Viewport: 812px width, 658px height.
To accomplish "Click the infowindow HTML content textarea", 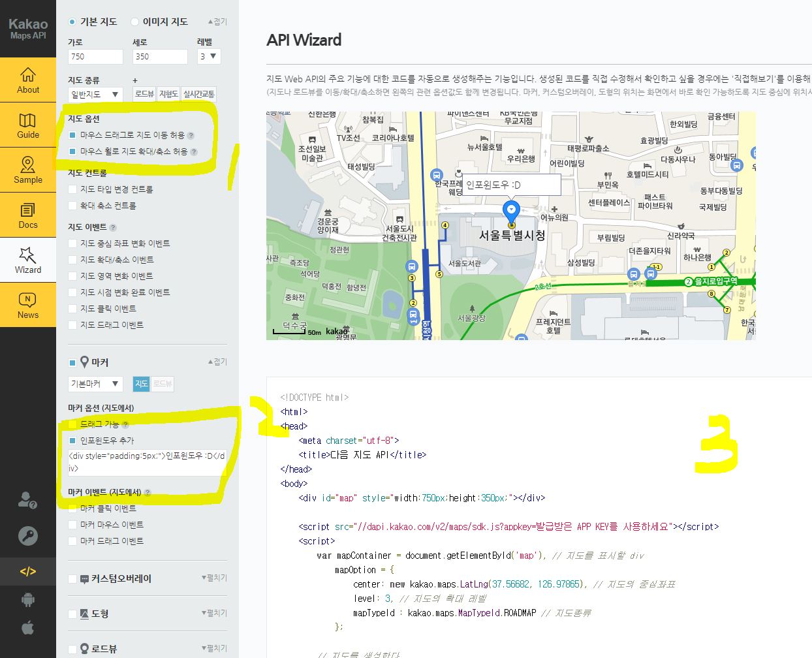I will pyautogui.click(x=148, y=462).
